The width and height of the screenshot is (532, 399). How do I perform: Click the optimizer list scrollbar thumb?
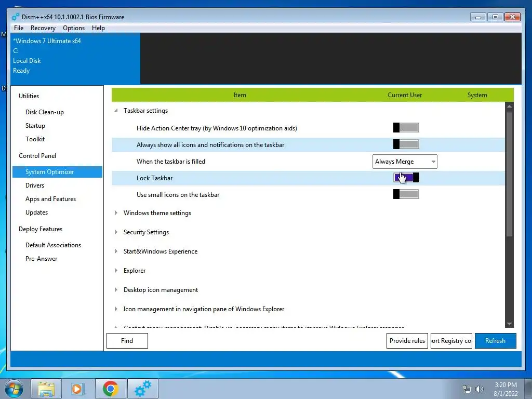click(509, 174)
